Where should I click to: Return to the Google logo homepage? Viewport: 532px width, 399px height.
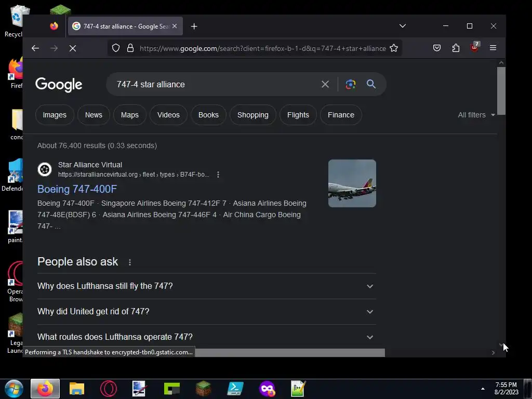tap(59, 85)
